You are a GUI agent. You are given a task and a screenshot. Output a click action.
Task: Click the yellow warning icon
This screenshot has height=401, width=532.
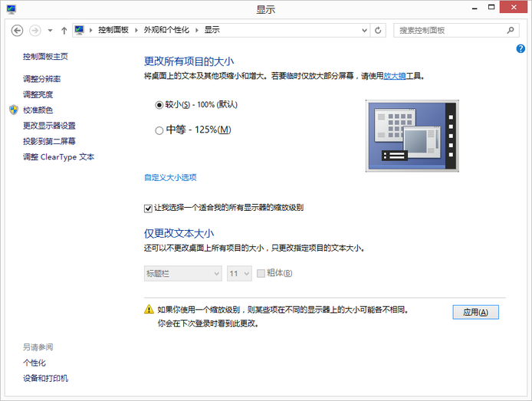[x=149, y=309]
